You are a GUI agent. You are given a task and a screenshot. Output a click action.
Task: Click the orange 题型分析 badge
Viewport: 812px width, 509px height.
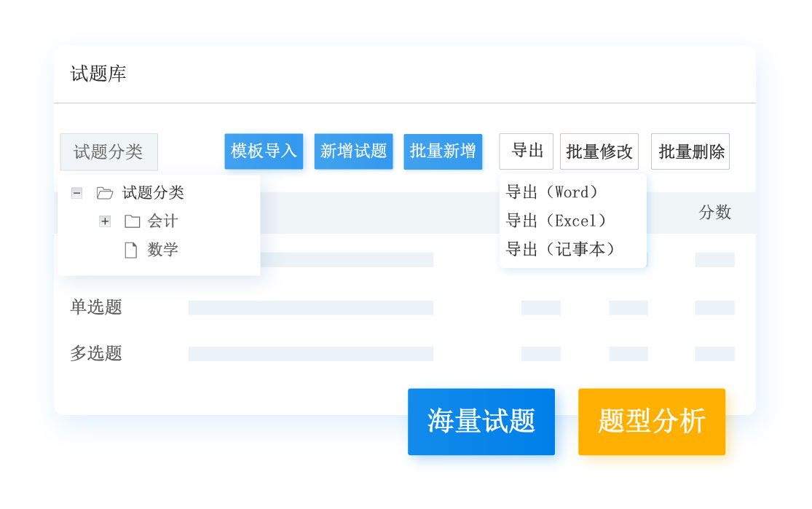[652, 422]
